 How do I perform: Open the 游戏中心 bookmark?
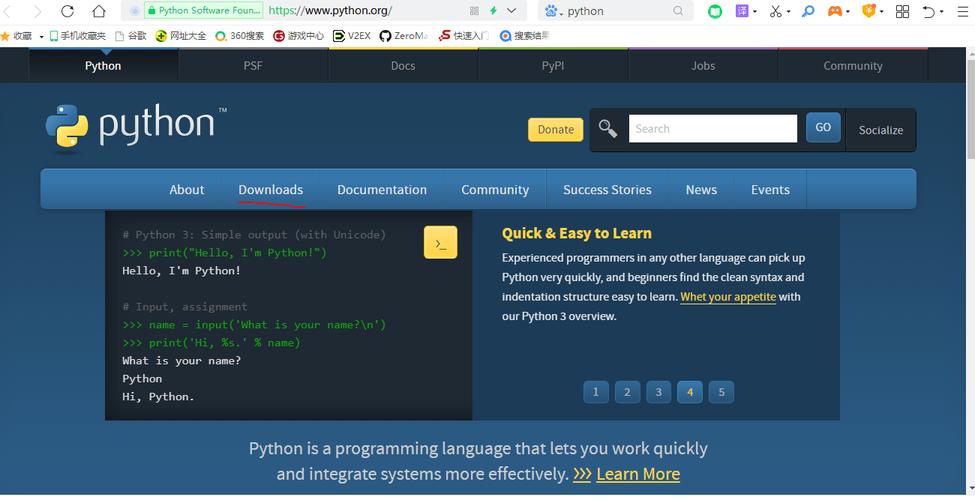(298, 36)
